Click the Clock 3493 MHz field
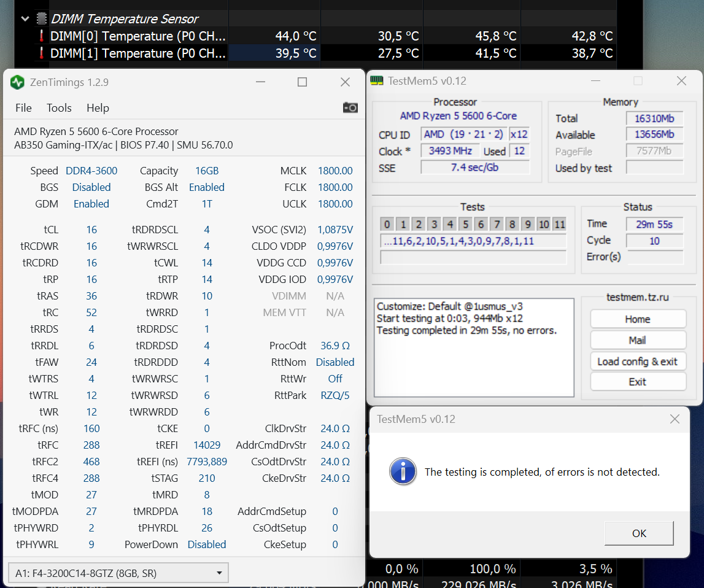Screen dimensions: 704x588 coord(450,151)
